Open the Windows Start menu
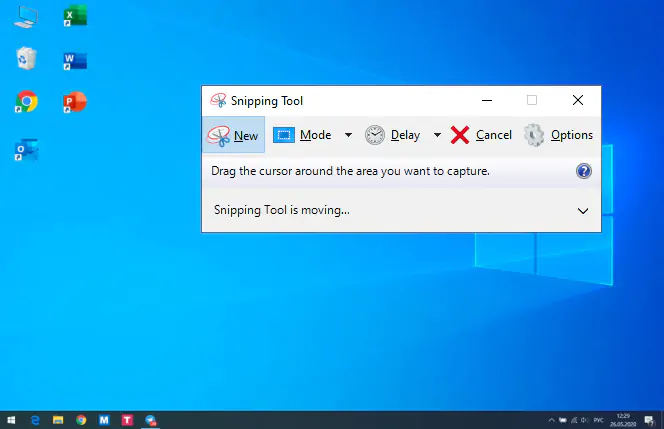The image size is (664, 429). click(x=11, y=420)
